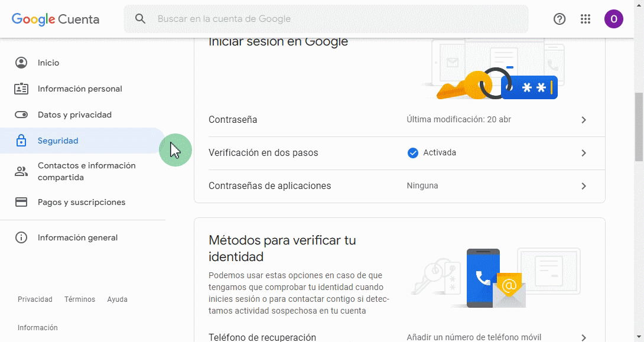Expand the Contraseña row chevron

(584, 120)
